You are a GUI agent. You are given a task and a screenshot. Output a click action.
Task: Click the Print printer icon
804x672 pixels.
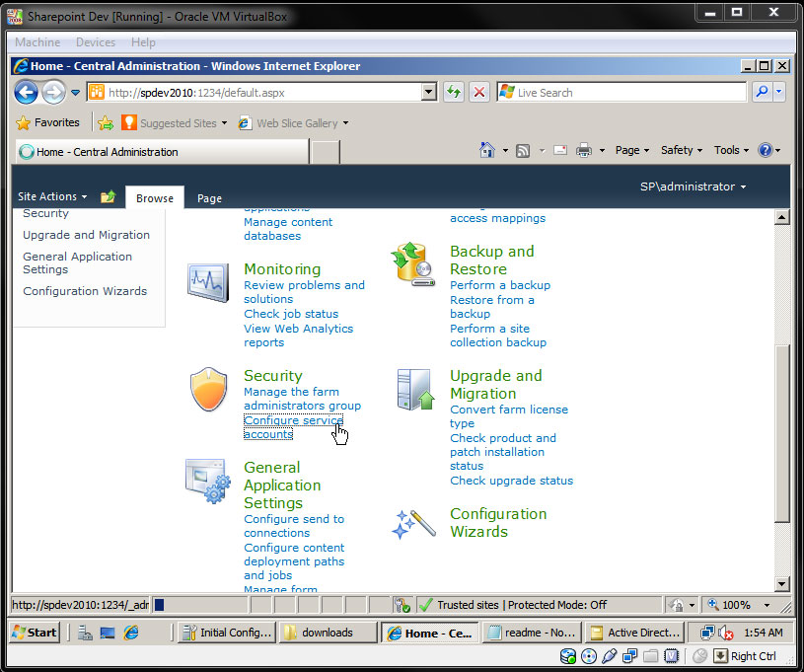[584, 150]
